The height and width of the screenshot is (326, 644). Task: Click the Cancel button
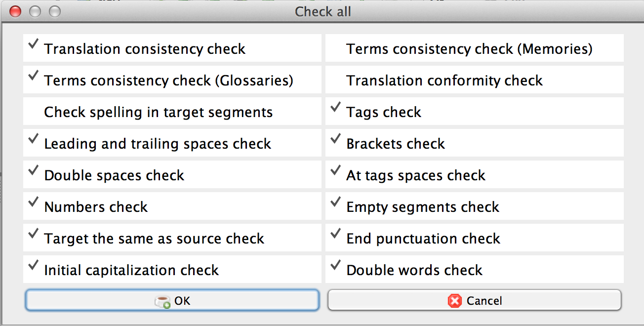(x=474, y=300)
